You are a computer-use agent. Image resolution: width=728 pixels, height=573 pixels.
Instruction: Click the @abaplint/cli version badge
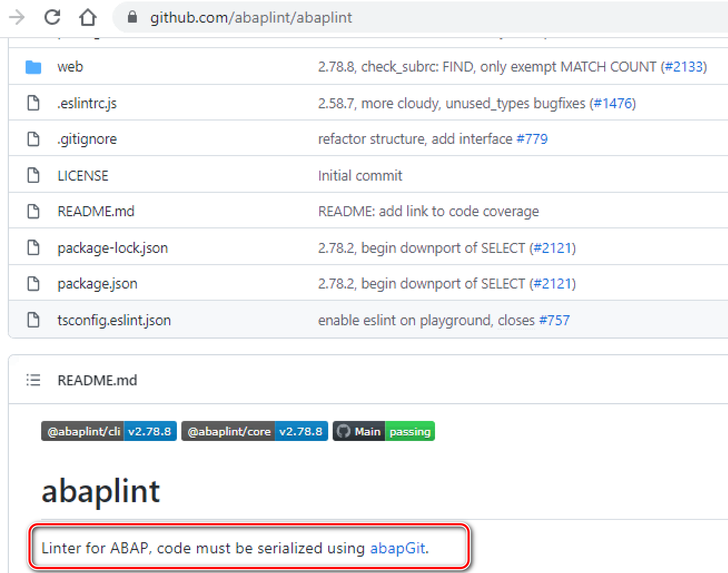pyautogui.click(x=109, y=431)
